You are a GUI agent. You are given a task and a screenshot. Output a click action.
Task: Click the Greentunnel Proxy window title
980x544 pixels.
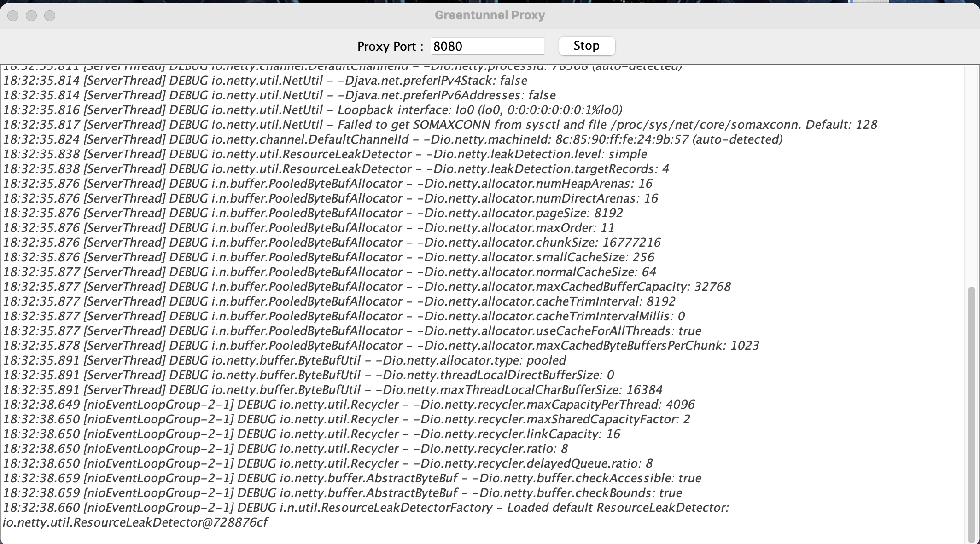pos(490,15)
